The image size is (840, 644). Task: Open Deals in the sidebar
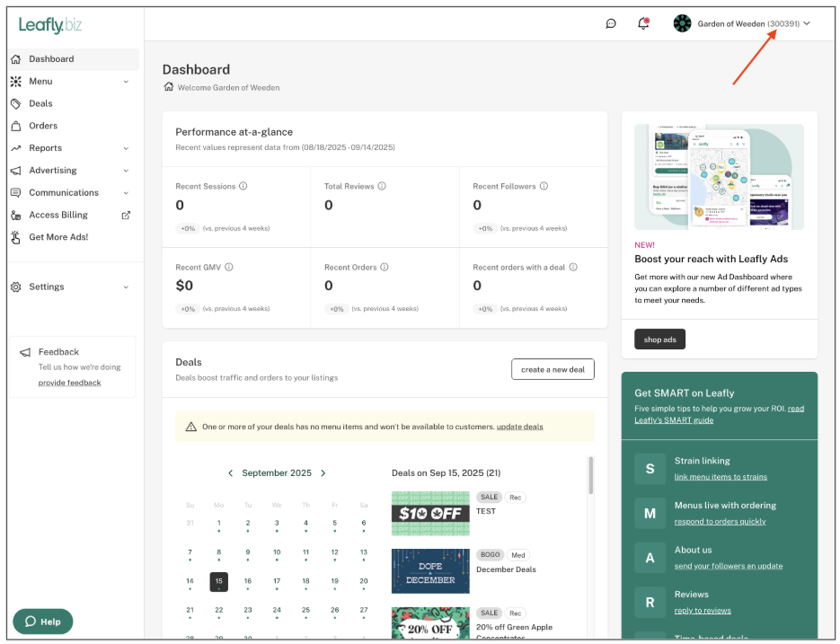tap(40, 103)
